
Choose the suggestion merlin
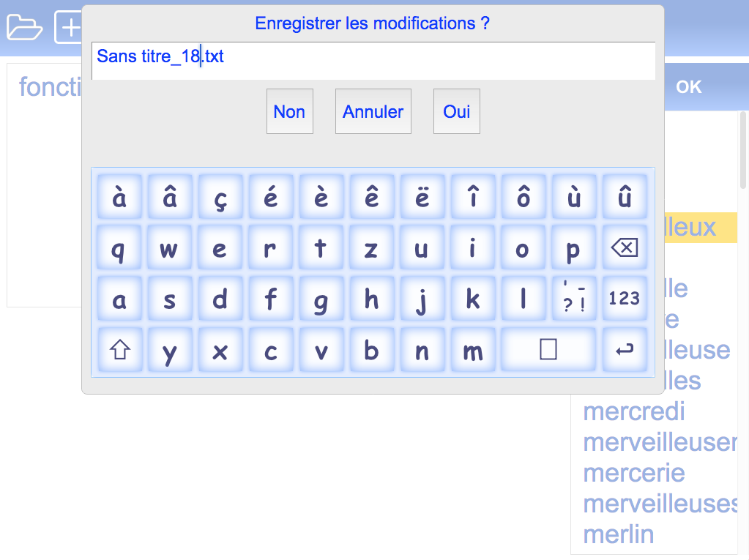click(x=618, y=534)
